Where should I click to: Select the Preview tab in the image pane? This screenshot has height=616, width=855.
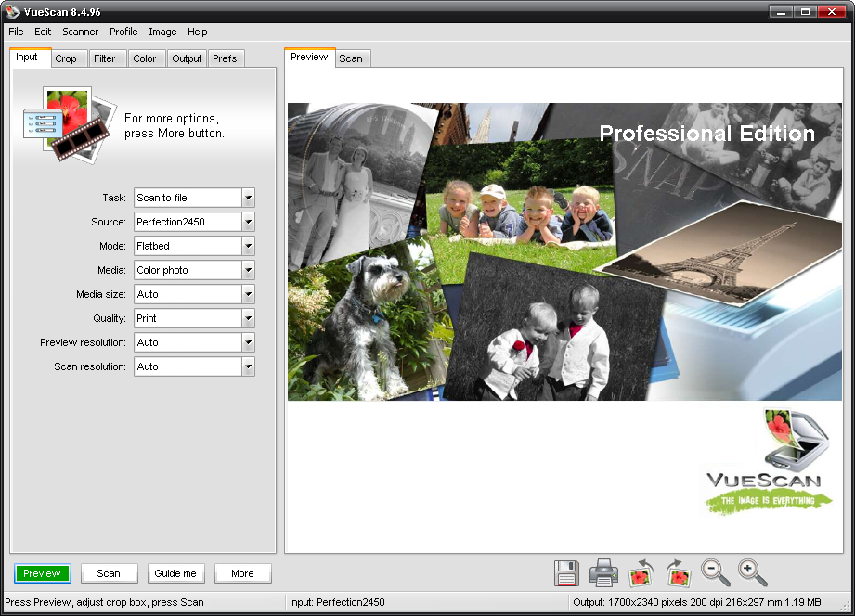(310, 58)
